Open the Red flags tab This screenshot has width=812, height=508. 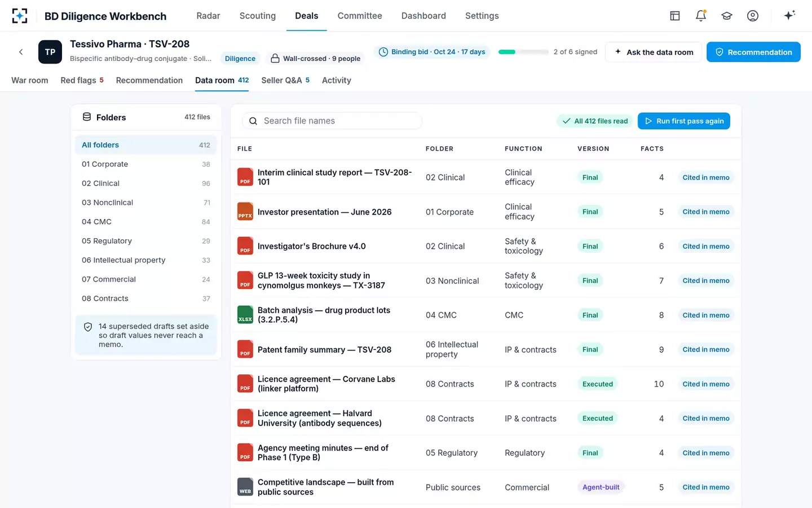click(82, 80)
